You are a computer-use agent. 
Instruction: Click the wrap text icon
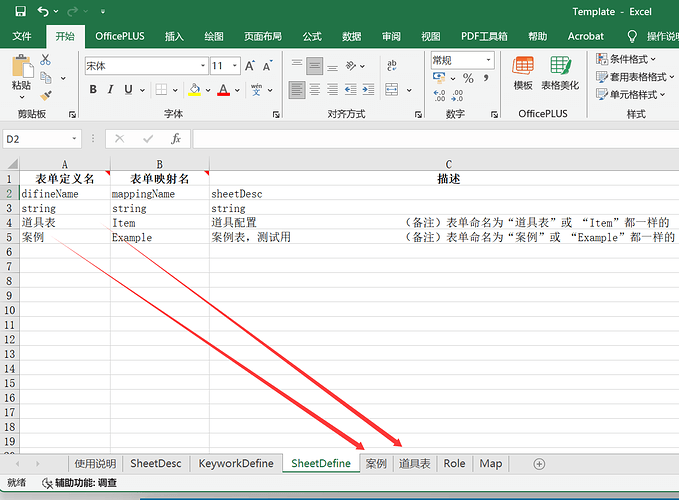(391, 66)
